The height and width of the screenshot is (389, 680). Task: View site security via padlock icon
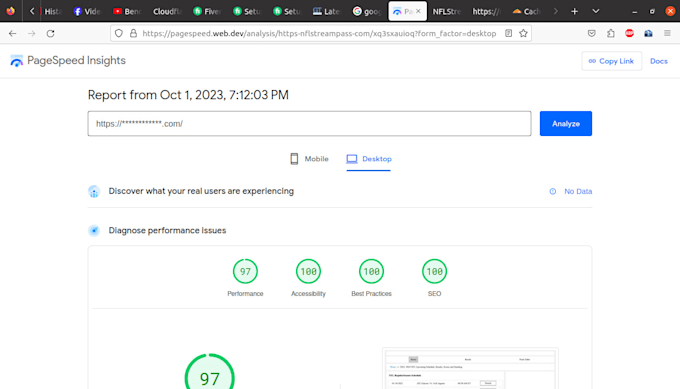(x=134, y=33)
